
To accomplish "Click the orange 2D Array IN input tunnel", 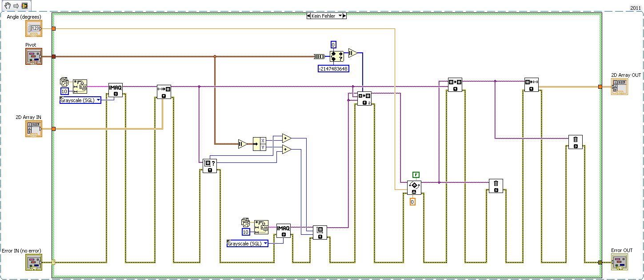I will coord(53,129).
